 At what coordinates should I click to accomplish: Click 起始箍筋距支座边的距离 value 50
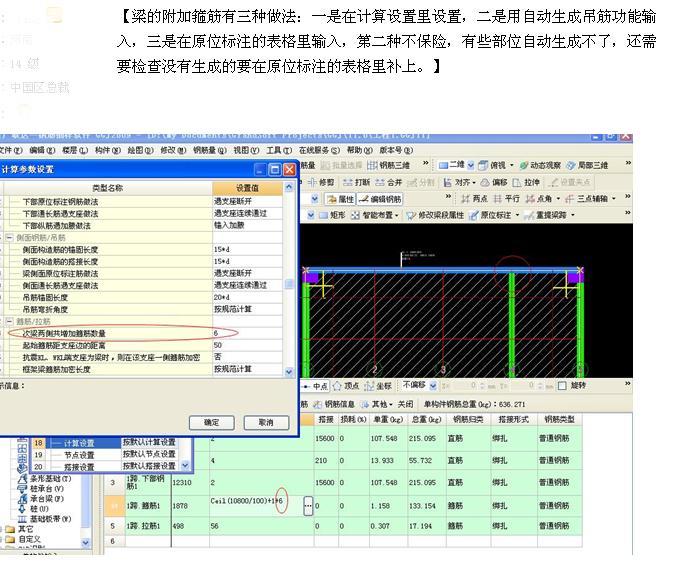248,345
